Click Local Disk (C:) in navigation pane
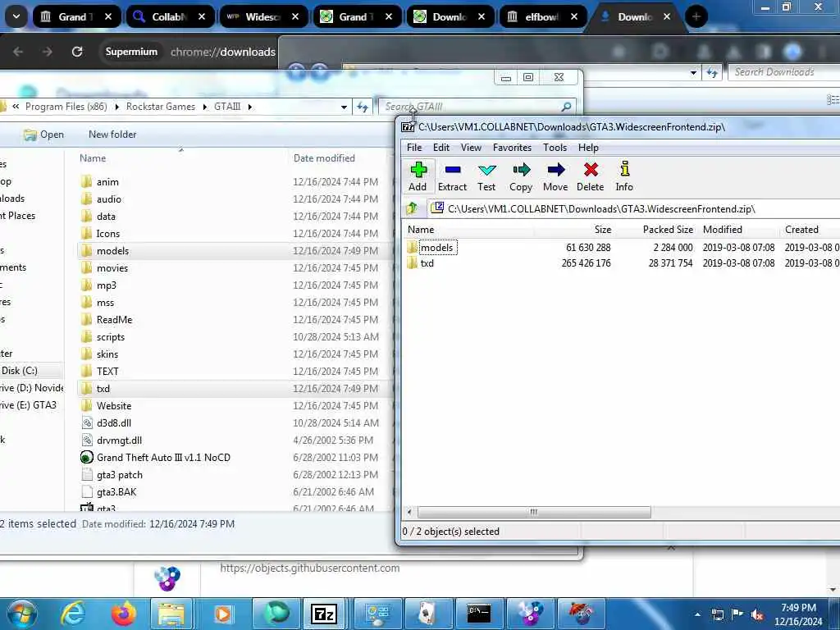 [20, 371]
